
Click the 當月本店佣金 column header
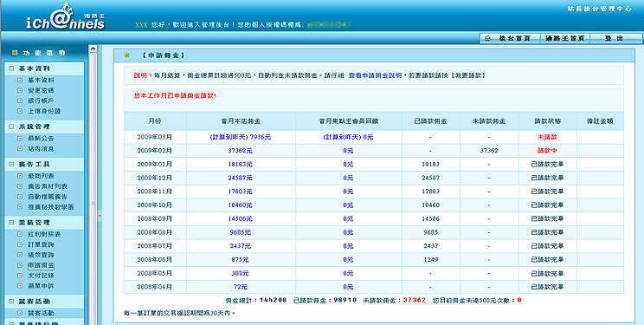click(241, 121)
